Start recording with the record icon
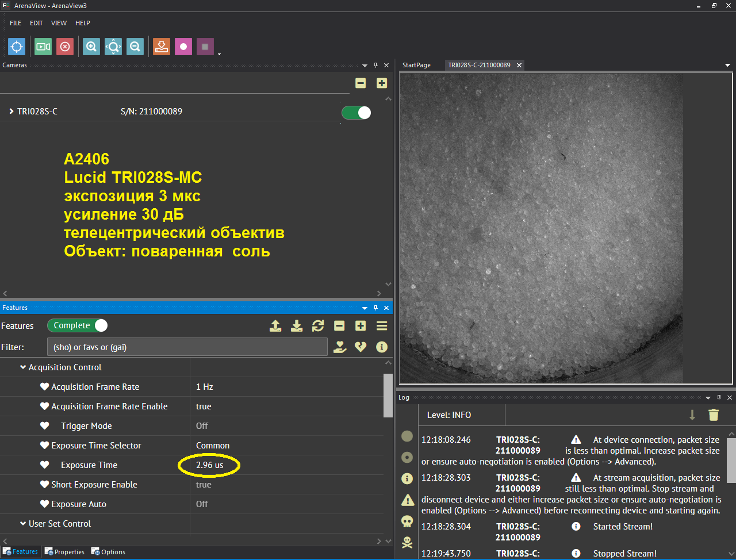The height and width of the screenshot is (560, 736). [183, 47]
